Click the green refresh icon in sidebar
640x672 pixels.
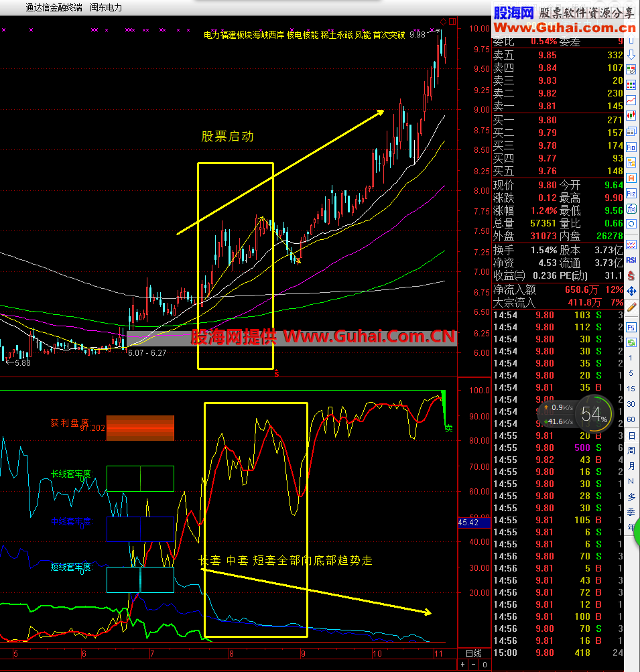[x=631, y=342]
